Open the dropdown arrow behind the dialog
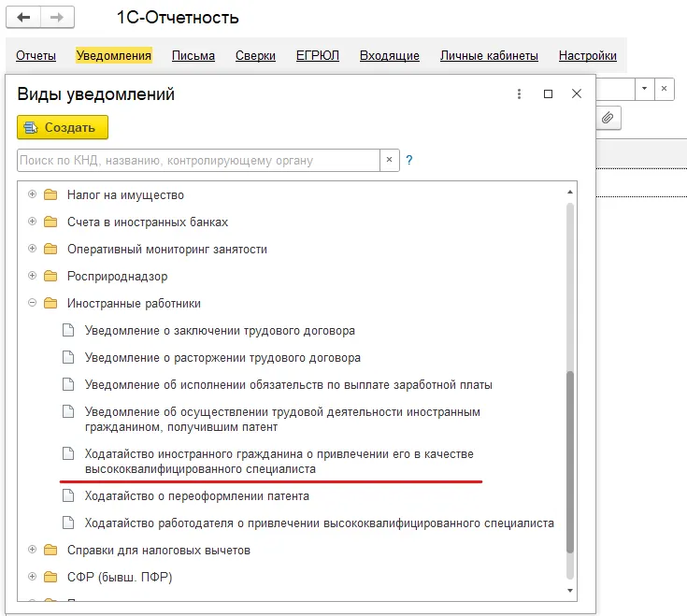The image size is (687, 616). coord(645,89)
